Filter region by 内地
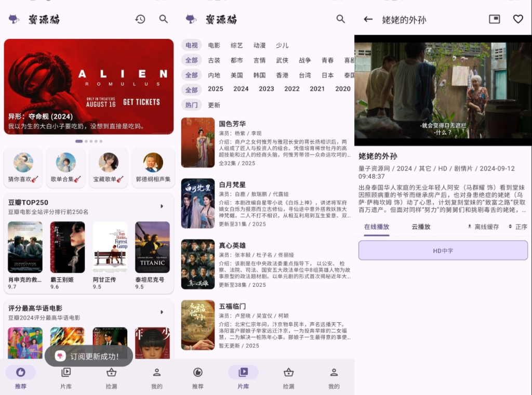Image resolution: width=532 pixels, height=395 pixels. point(214,75)
